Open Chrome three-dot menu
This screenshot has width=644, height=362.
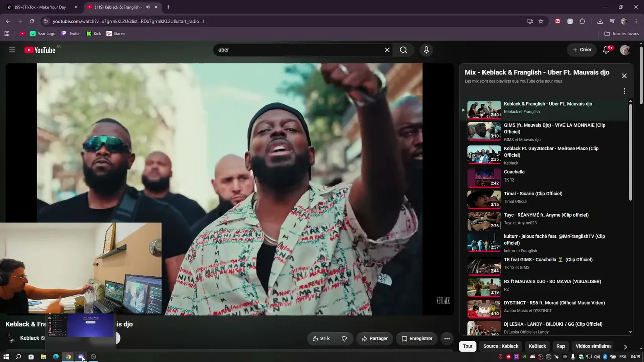[636, 21]
